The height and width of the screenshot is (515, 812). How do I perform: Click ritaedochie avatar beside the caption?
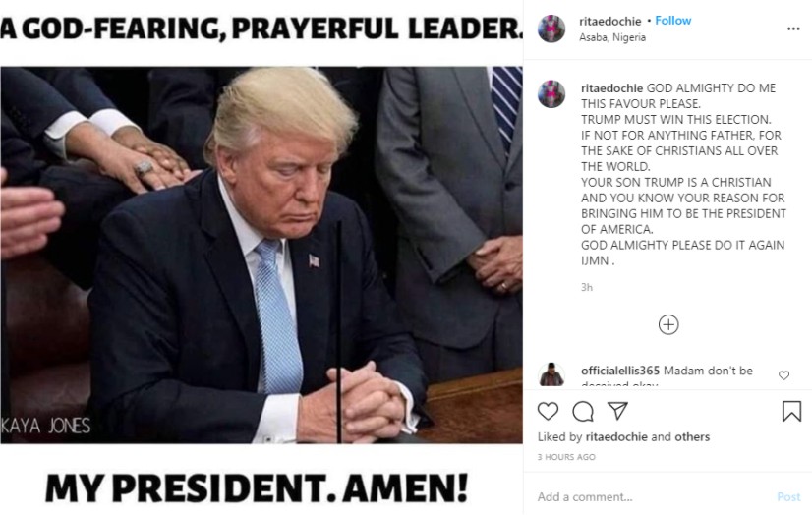551,94
